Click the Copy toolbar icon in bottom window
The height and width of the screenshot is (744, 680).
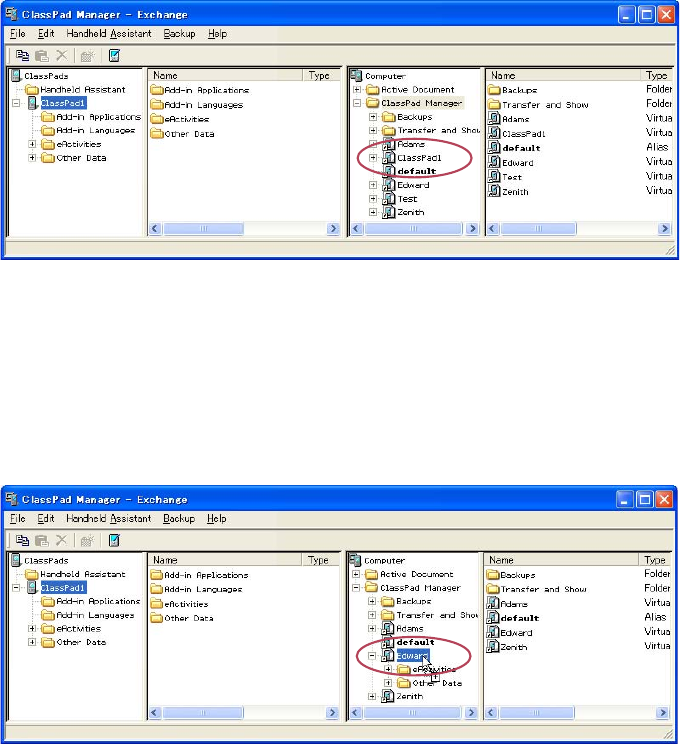pyautogui.click(x=22, y=540)
